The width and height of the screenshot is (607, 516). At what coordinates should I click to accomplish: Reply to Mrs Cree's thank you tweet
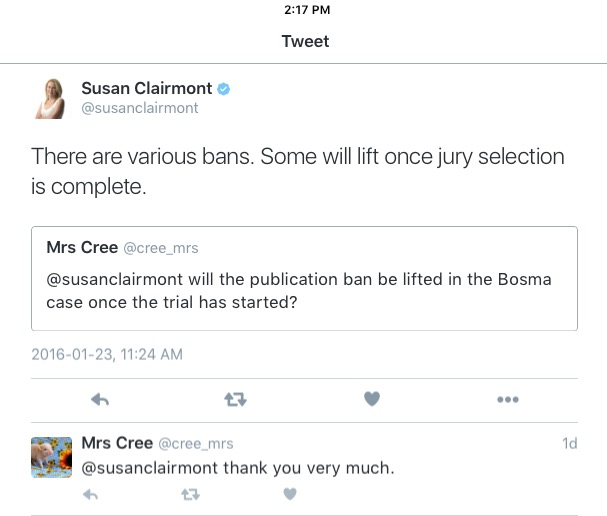click(x=90, y=493)
